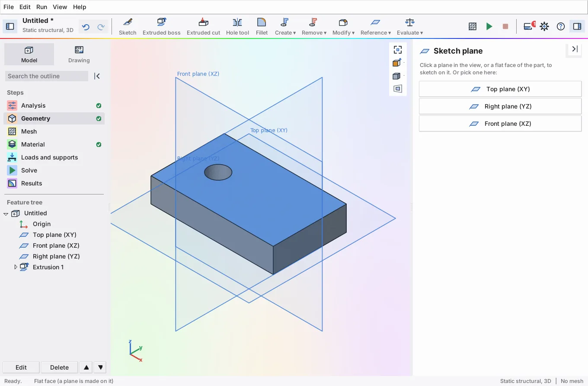This screenshot has height=386, width=588.
Task: Click the redo arrow
Action: [101, 27]
